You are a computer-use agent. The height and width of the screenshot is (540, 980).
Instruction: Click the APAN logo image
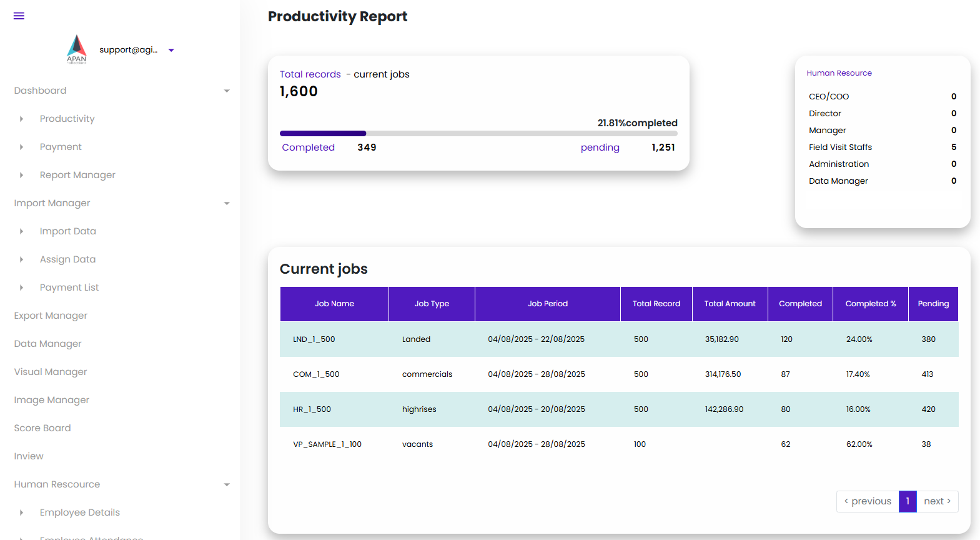click(x=77, y=49)
